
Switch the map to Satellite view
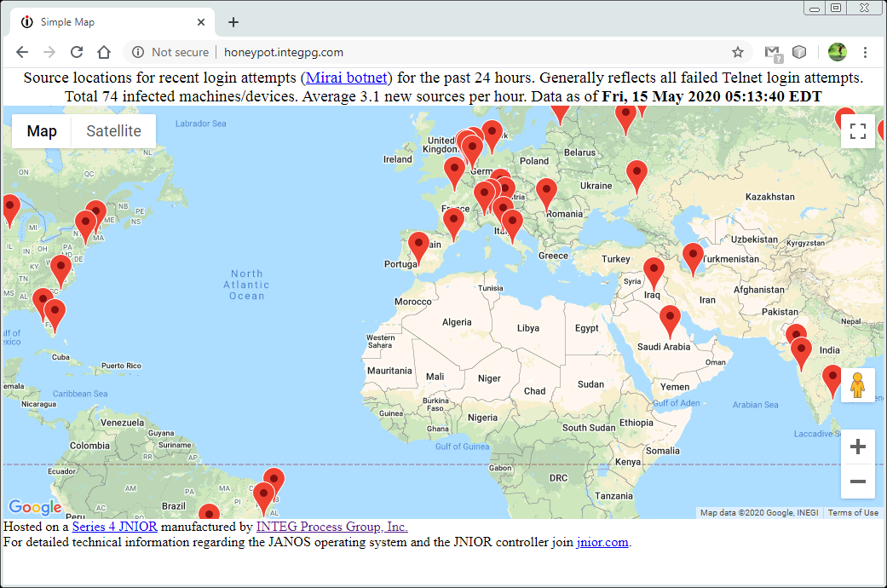(x=113, y=131)
